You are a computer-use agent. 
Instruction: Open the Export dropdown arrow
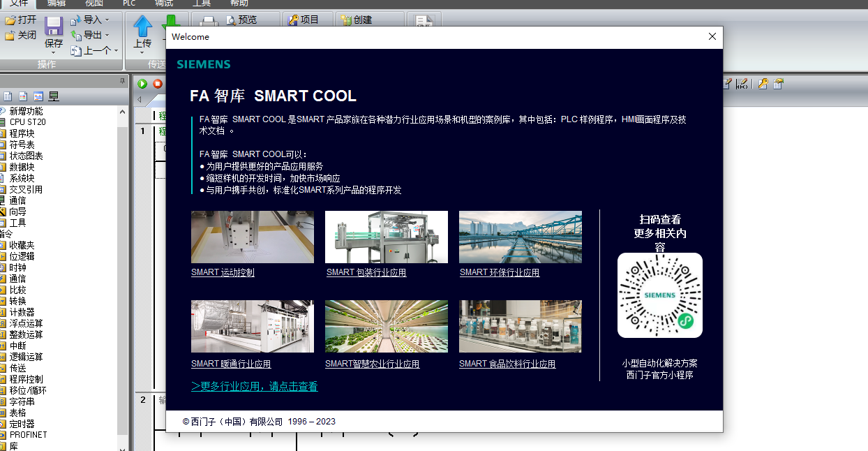point(107,36)
